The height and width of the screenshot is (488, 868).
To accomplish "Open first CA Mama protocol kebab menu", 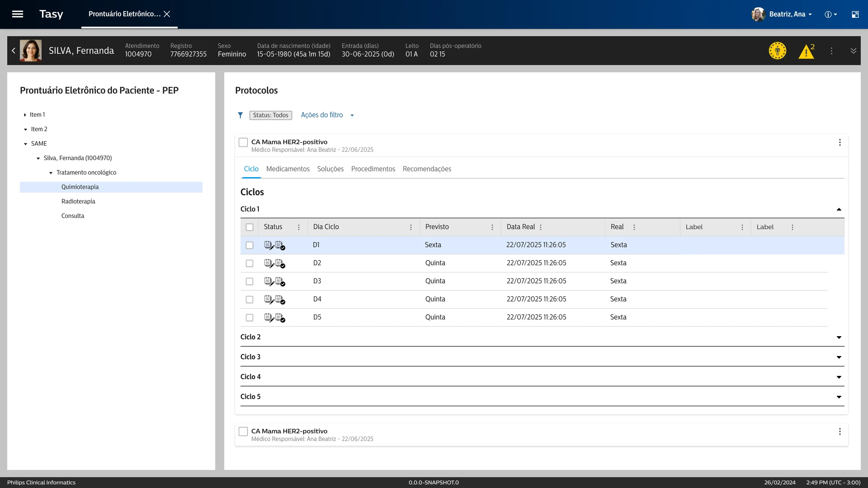I will tap(840, 142).
